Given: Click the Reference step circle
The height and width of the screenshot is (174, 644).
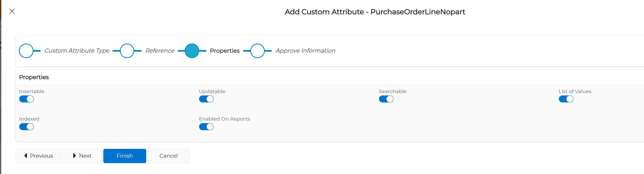Looking at the screenshot, I should pyautogui.click(x=127, y=51).
